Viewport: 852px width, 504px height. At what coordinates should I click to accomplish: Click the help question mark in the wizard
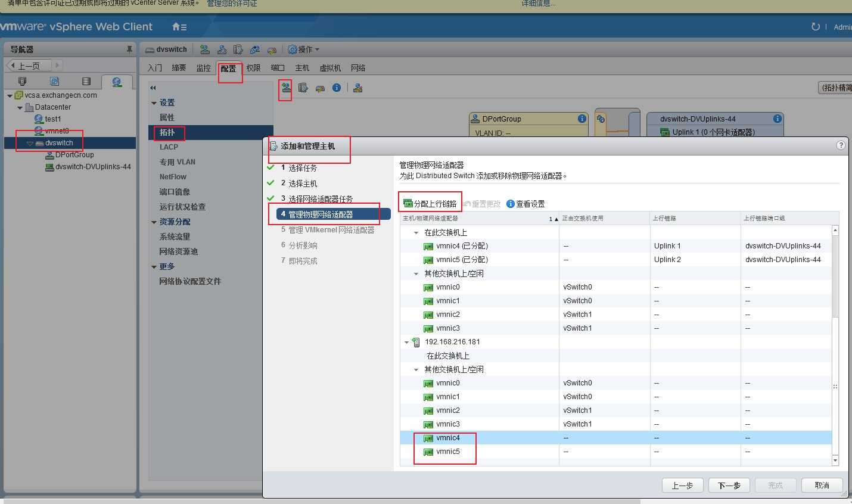pos(841,145)
